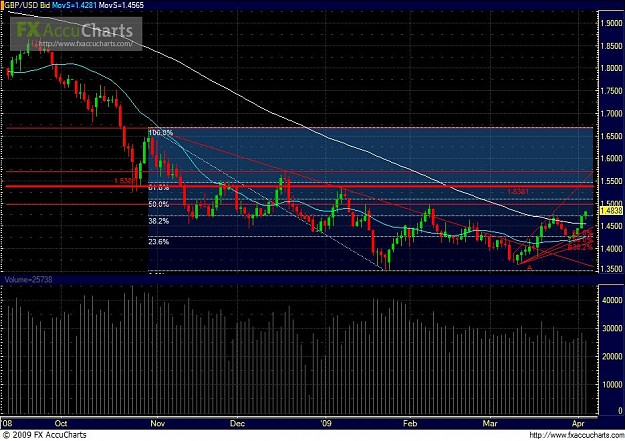The image size is (625, 441).
Task: Select the 1.5500 price axis label
Action: tap(611, 181)
